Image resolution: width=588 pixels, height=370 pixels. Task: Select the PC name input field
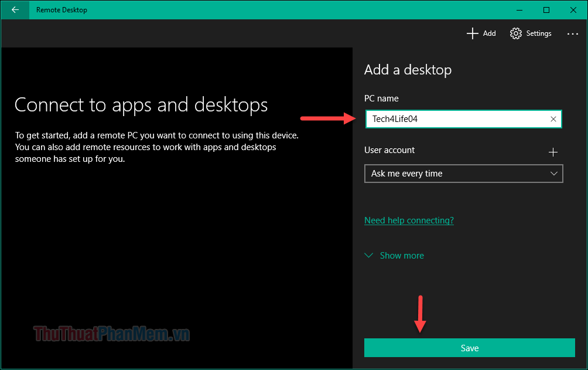pyautogui.click(x=463, y=119)
